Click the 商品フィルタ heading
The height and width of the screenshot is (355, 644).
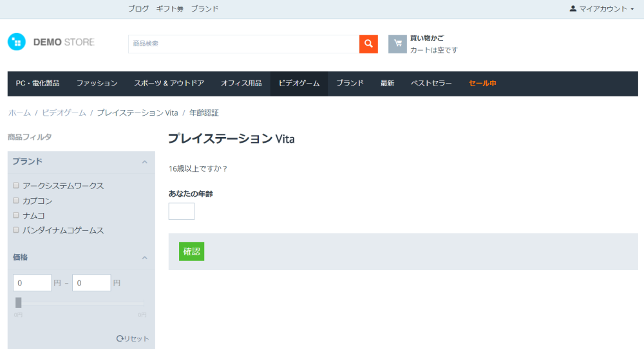click(x=30, y=137)
